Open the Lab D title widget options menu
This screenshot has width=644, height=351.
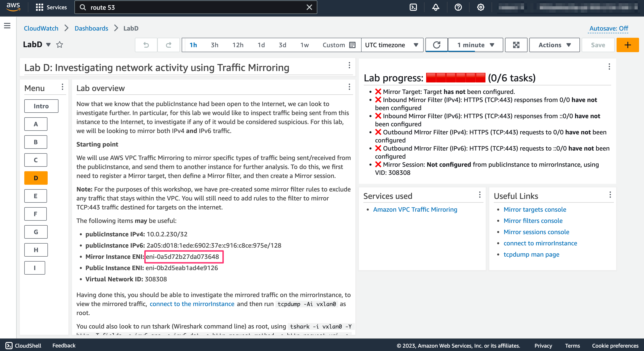tap(349, 65)
